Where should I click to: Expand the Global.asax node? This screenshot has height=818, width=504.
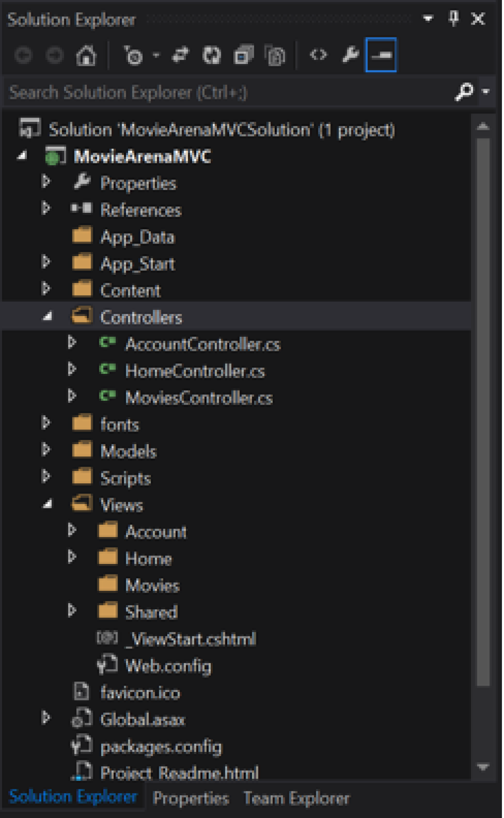(x=46, y=718)
